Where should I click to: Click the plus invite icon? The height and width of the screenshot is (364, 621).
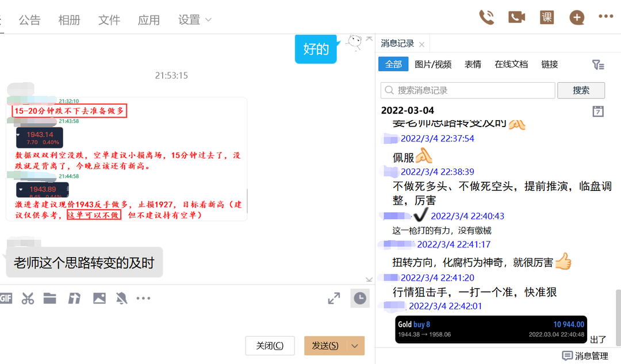pos(577,17)
